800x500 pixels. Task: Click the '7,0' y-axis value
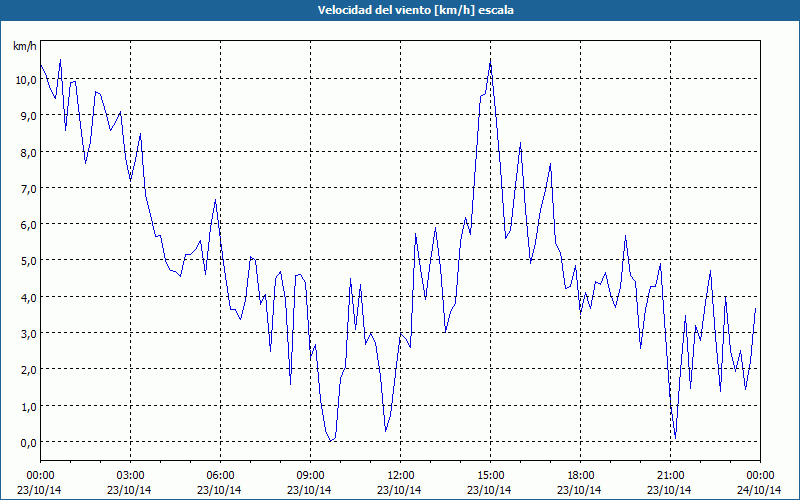(x=28, y=188)
